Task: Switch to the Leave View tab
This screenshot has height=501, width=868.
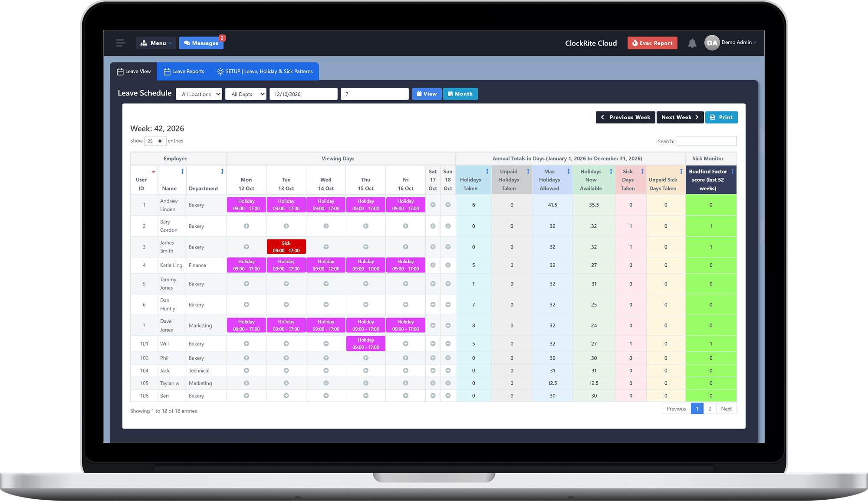Action: tap(134, 72)
